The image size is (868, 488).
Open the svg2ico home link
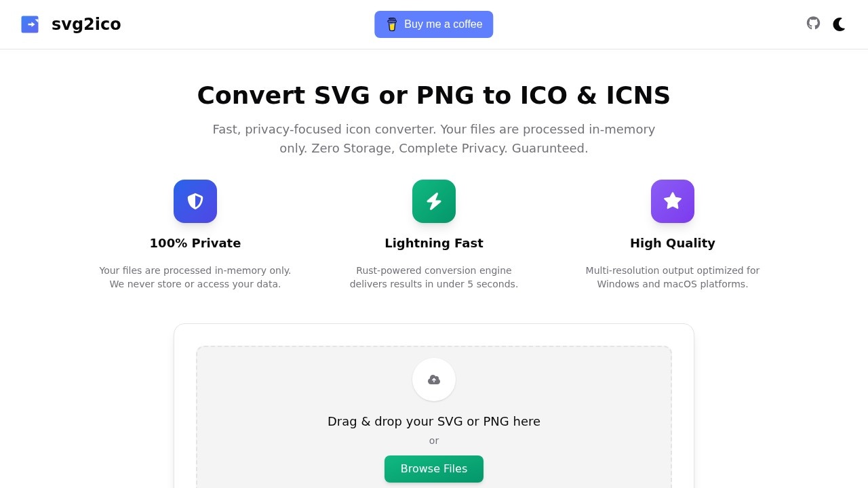pos(71,24)
